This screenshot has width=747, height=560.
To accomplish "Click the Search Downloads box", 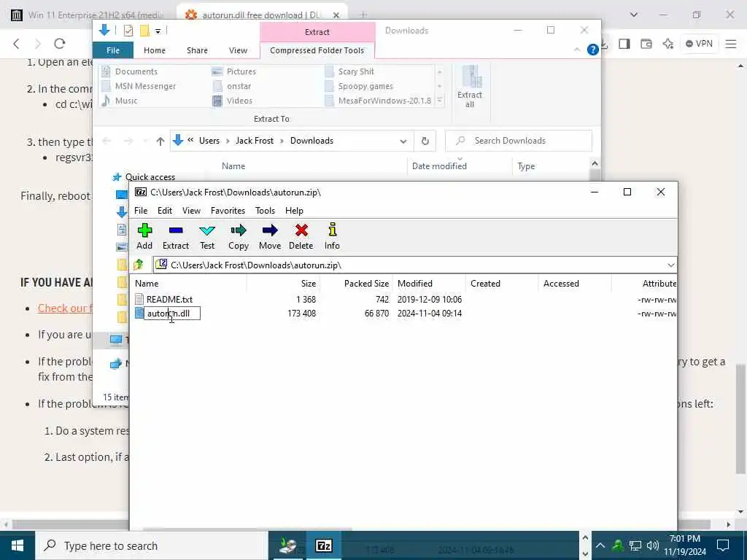I will 519,141.
